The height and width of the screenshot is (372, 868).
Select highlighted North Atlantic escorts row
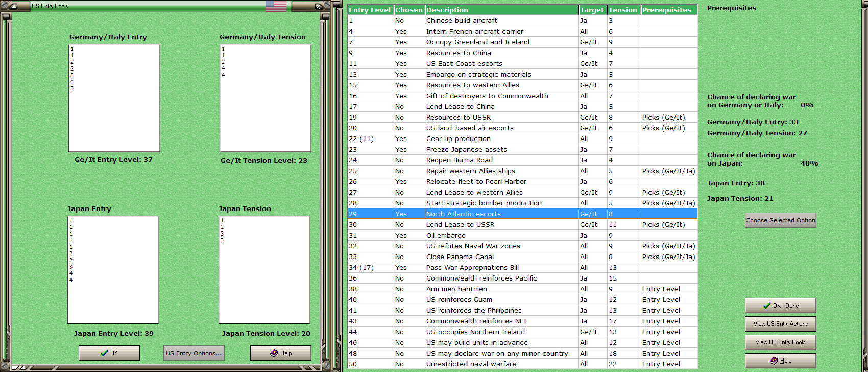(x=522, y=214)
